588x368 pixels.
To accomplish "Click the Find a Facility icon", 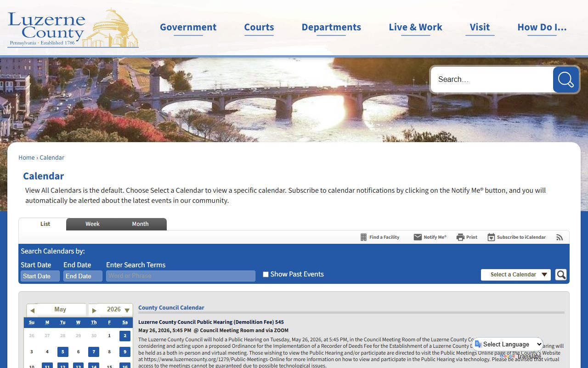I will 363,237.
